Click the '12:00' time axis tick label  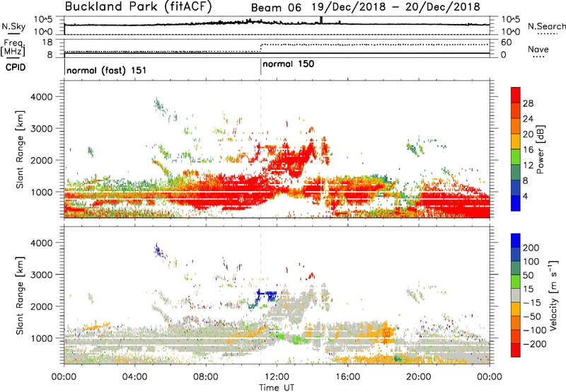(277, 377)
